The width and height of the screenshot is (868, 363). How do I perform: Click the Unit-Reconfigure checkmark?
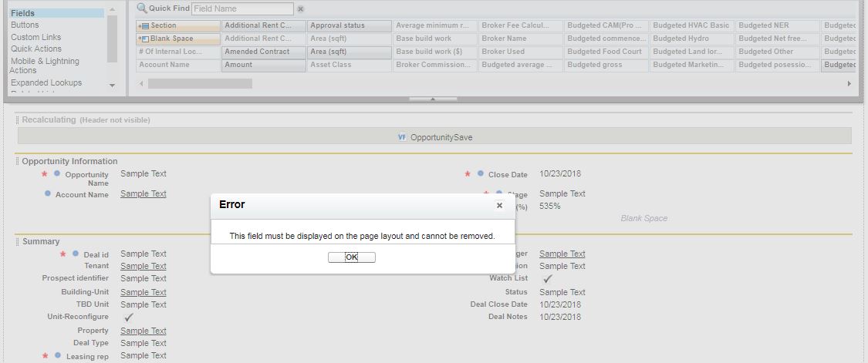pos(128,318)
